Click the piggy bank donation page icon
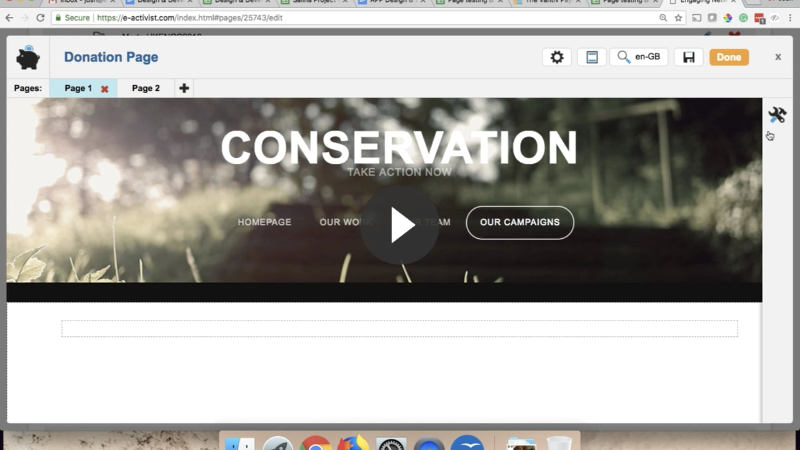The width and height of the screenshot is (800, 450). [x=28, y=57]
